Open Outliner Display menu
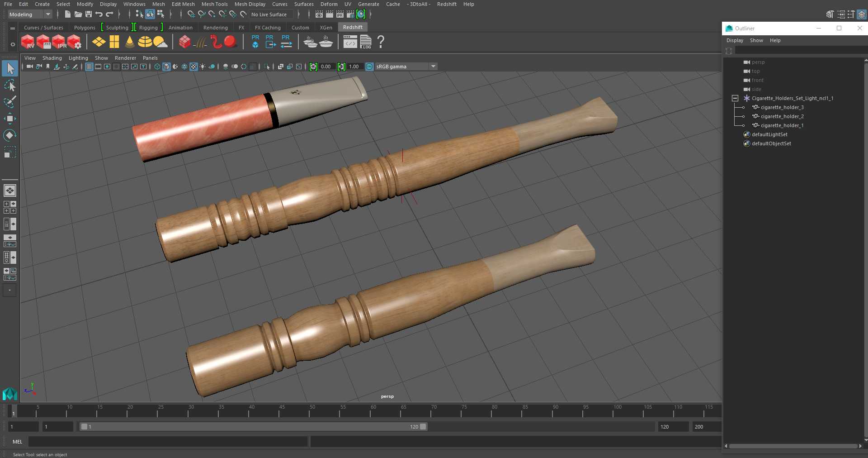The height and width of the screenshot is (458, 868). [735, 40]
